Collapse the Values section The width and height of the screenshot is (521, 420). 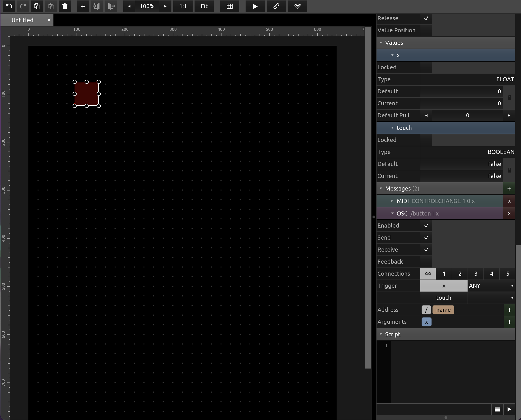[381, 43]
